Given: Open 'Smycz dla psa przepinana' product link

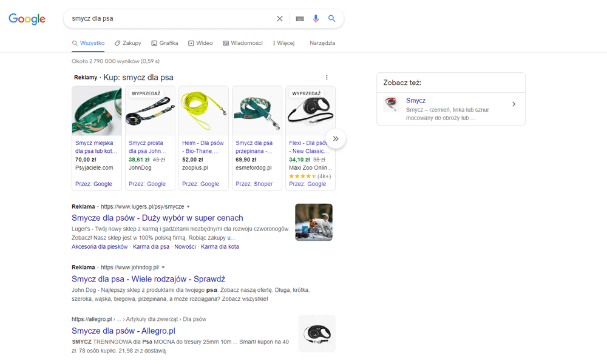Looking at the screenshot, I should coord(254,147).
